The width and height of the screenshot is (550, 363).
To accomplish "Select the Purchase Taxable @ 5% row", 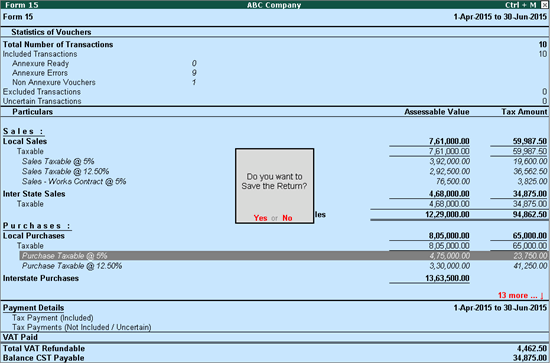I will [x=284, y=256].
